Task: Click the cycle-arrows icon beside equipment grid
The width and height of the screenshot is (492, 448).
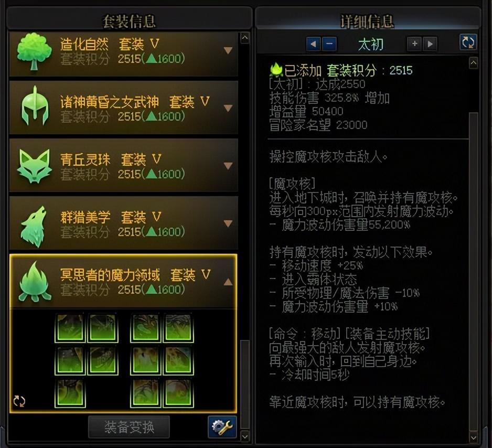Action: coord(19,401)
